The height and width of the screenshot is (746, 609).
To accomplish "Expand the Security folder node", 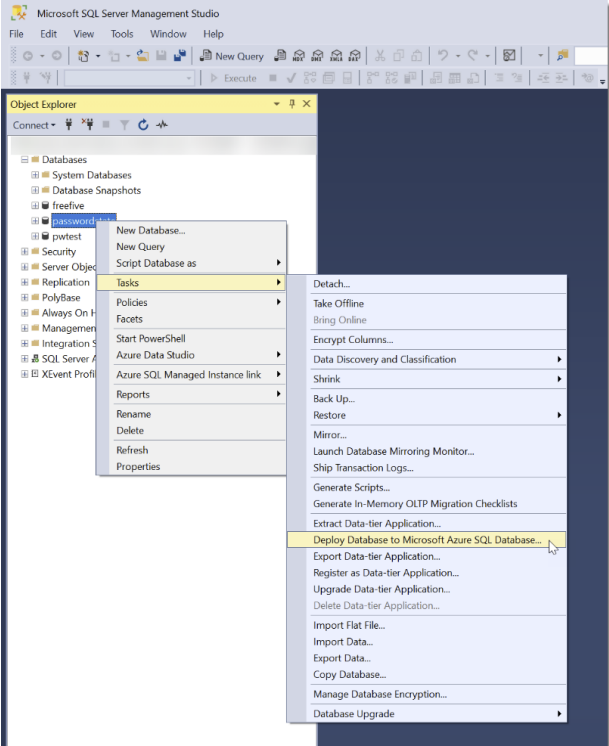I will tap(25, 251).
